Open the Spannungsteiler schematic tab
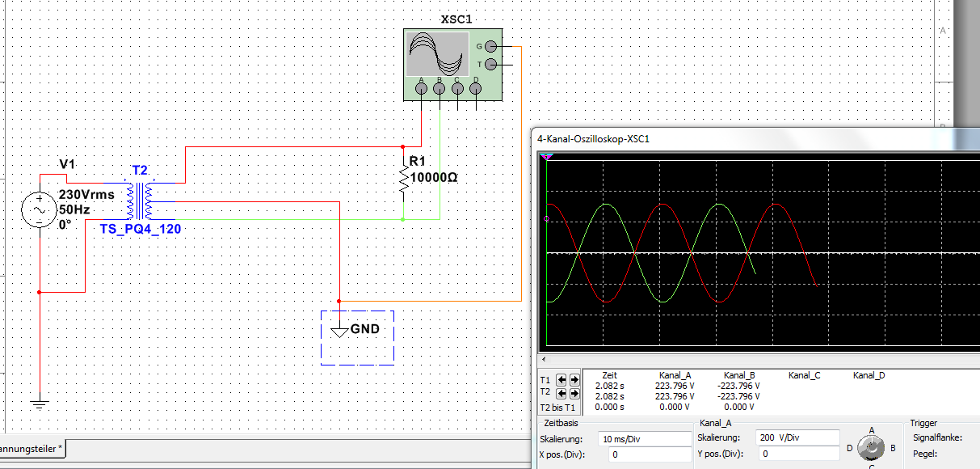Screen dimensions: 980x469 (x=31, y=448)
